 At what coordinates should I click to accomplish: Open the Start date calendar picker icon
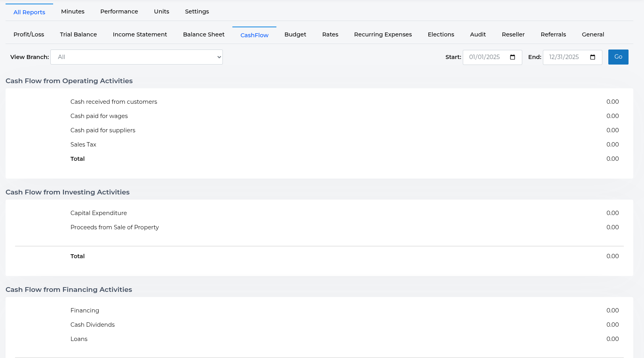click(512, 57)
